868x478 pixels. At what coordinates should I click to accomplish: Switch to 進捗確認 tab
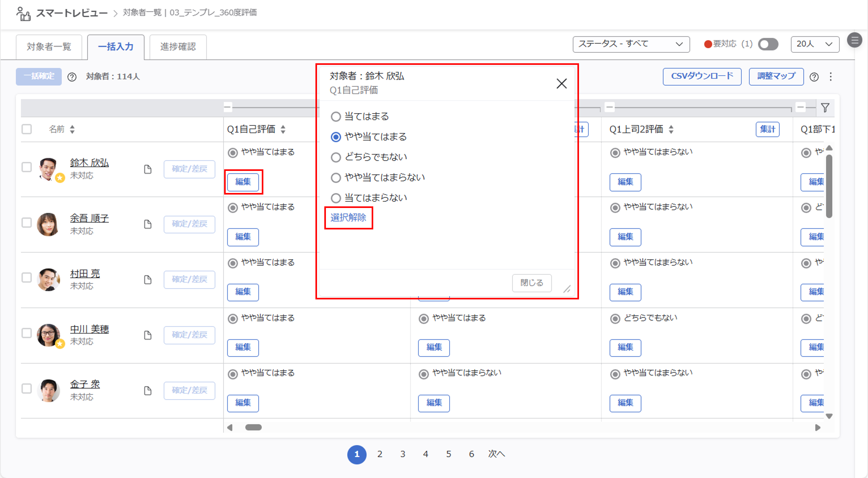178,47
